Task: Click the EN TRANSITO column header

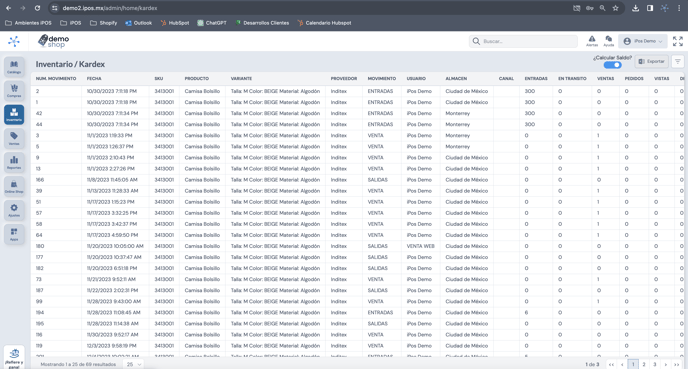Action: [x=572, y=79]
